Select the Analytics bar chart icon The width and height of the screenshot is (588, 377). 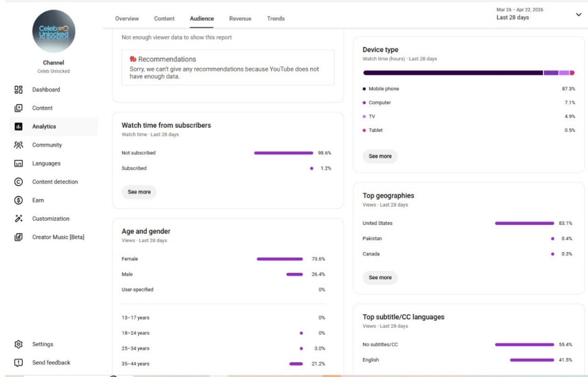point(18,127)
